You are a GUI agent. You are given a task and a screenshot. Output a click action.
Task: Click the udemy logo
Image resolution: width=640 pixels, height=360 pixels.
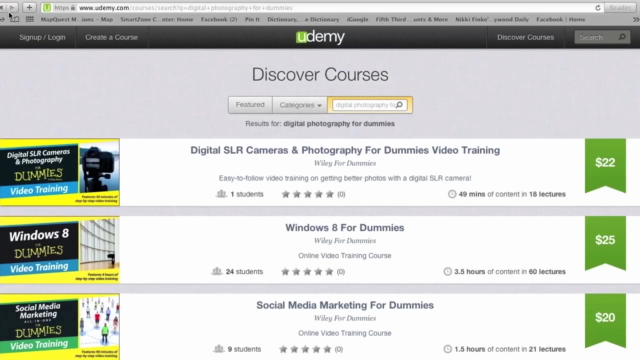tap(320, 37)
